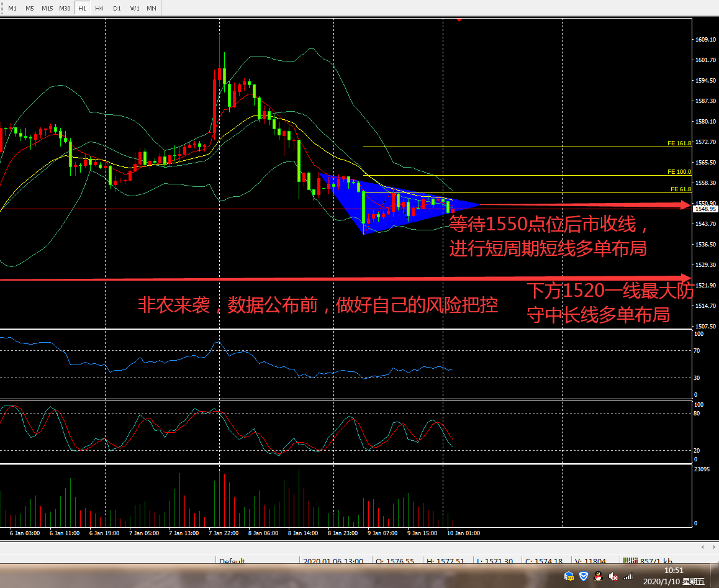Click the 1609.10 price scale label
Viewport: 719px width, 588px height.
click(706, 40)
